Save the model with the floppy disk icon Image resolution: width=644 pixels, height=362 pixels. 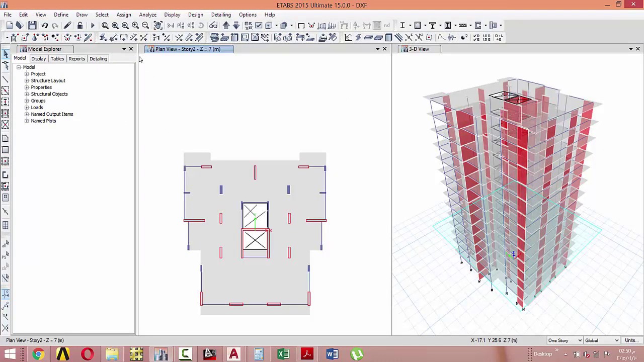(32, 25)
